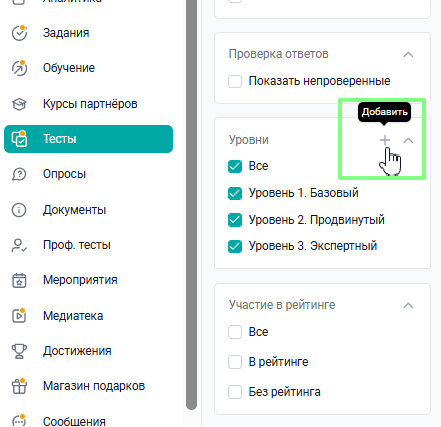
Task: Enable Показать непроверенные checkbox
Action: coord(235,81)
